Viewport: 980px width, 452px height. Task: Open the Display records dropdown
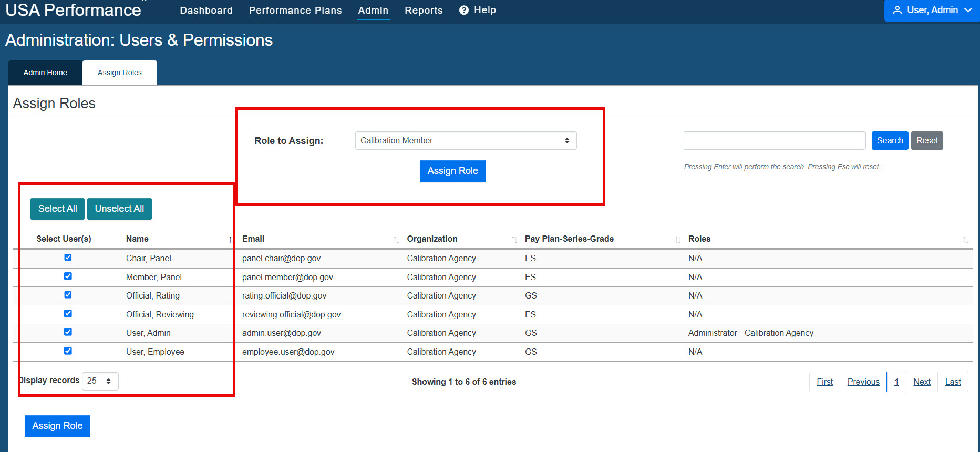tap(100, 381)
